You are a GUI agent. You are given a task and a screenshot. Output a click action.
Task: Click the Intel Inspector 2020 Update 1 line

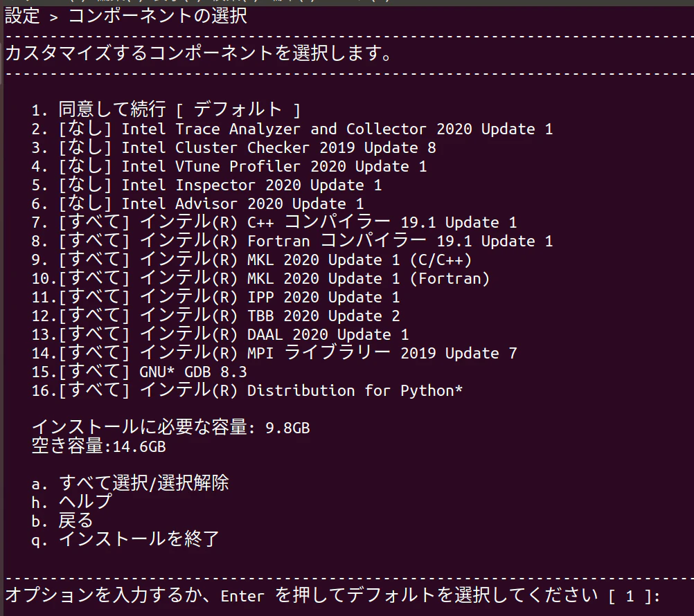(x=206, y=185)
